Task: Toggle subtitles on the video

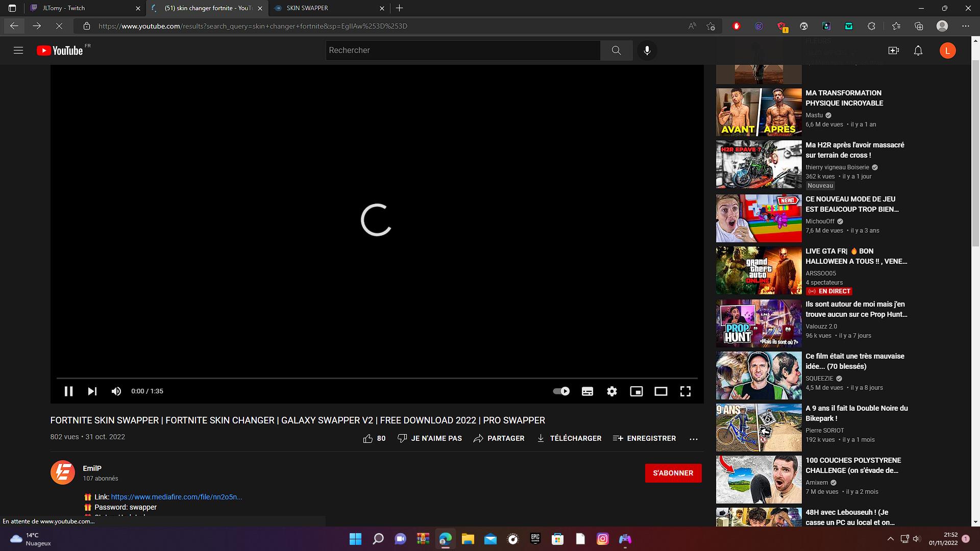Action: [x=587, y=391]
